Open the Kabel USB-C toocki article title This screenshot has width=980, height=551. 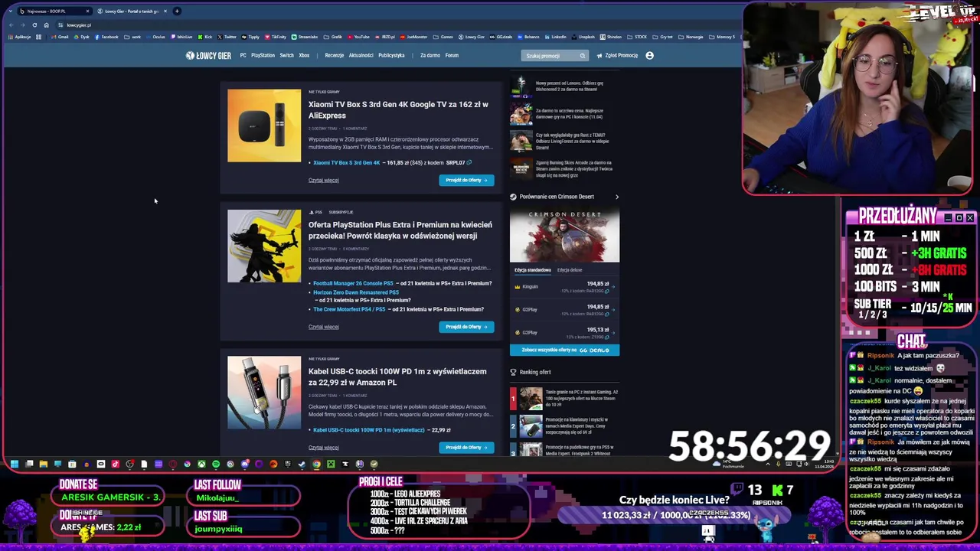(x=397, y=377)
